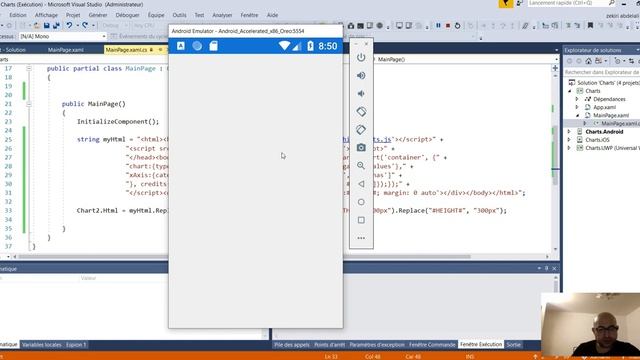This screenshot has height=360, width=640.
Task: Switch to the Sortie tab
Action: pyautogui.click(x=513, y=345)
